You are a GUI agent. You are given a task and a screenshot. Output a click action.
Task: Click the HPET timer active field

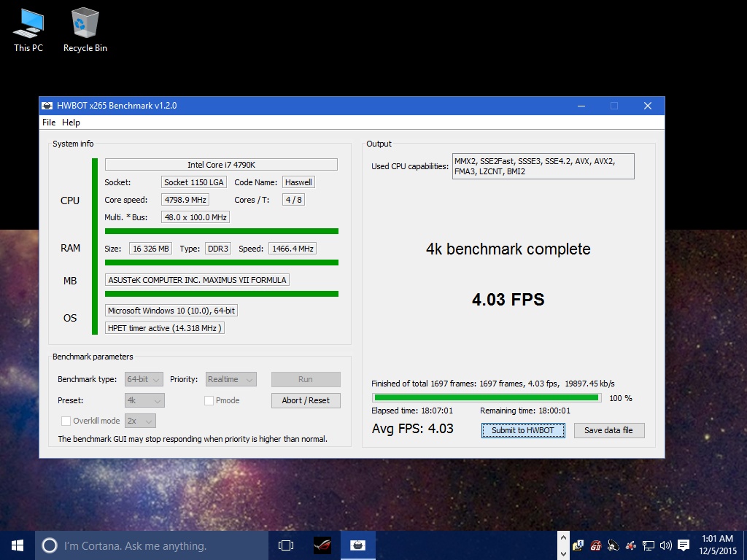(x=164, y=328)
